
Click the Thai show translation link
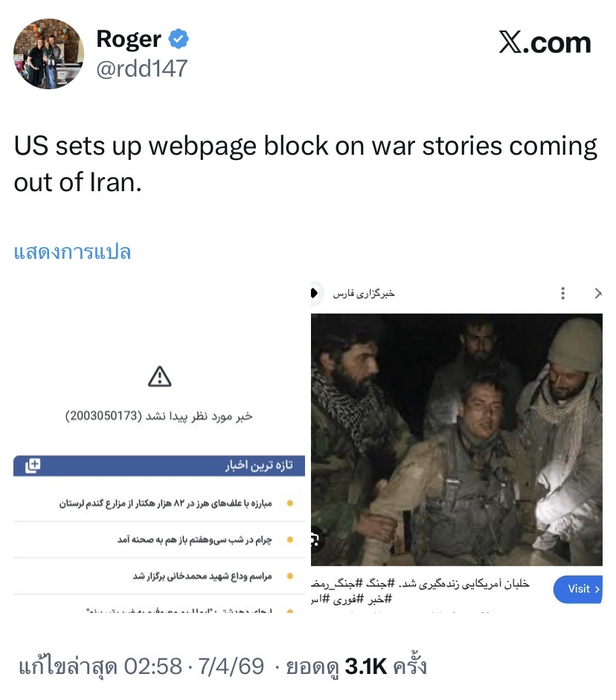pos(72,251)
